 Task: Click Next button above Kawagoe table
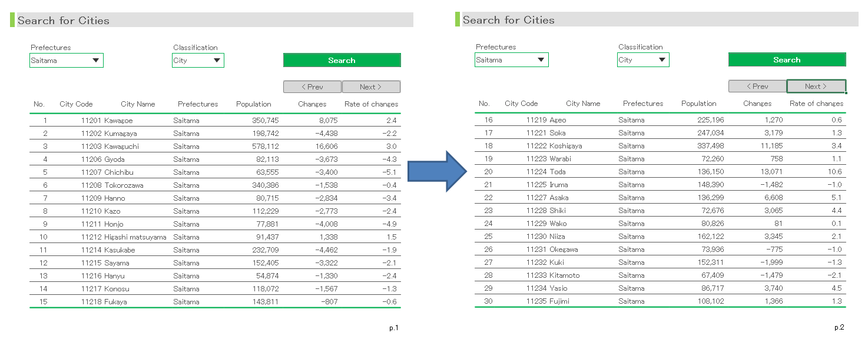tap(371, 87)
